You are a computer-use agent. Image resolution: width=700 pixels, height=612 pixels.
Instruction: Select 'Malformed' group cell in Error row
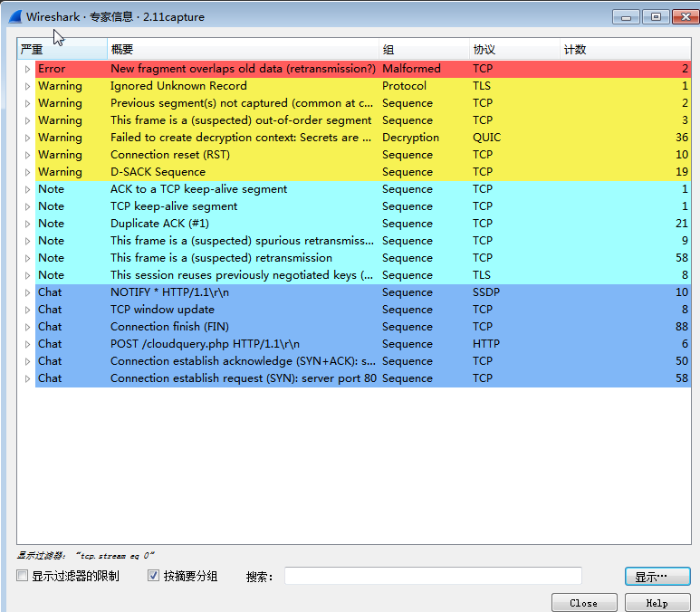click(411, 69)
